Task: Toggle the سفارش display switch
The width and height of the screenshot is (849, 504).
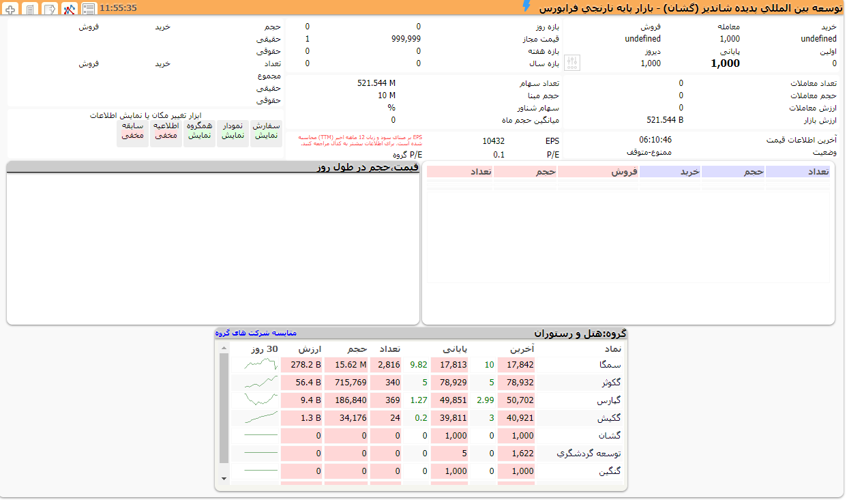Action: pyautogui.click(x=266, y=130)
